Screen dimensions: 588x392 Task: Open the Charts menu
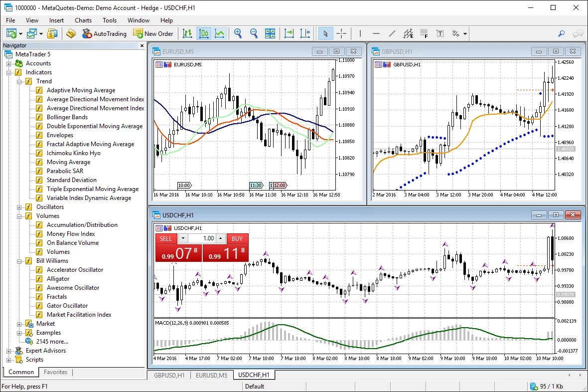(x=83, y=20)
